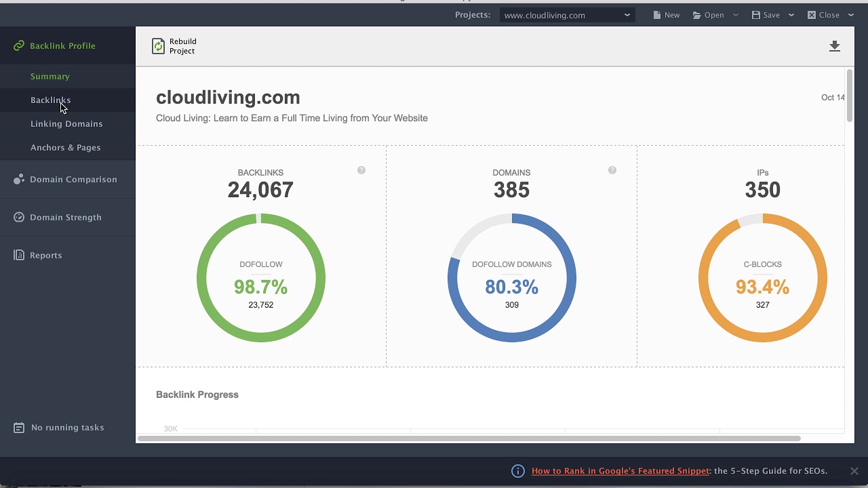Click the Save floppy disk icon

point(756,15)
